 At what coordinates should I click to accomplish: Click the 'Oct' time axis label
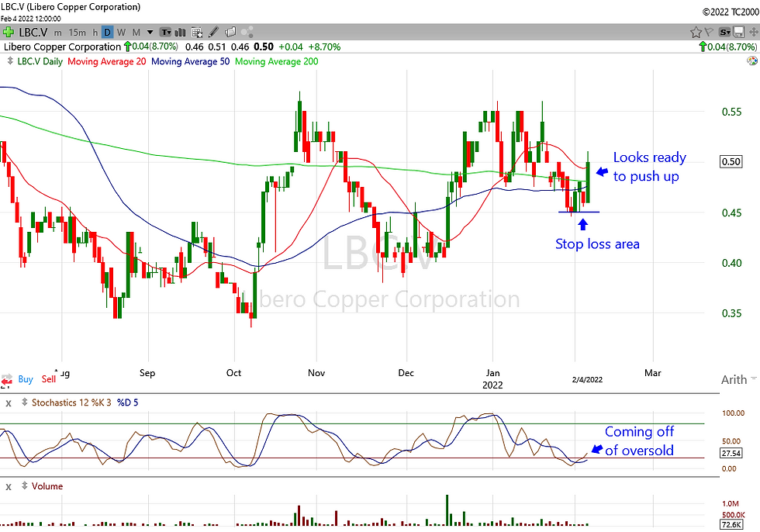(x=233, y=373)
